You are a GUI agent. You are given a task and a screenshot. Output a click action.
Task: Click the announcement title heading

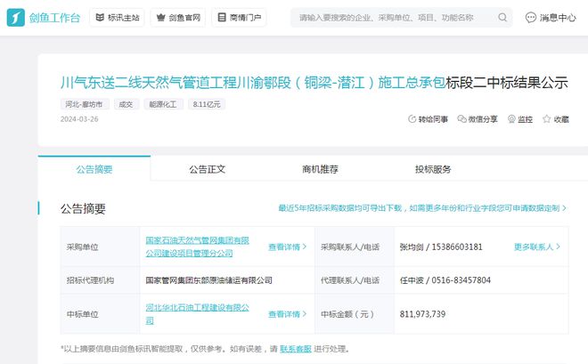click(x=314, y=83)
